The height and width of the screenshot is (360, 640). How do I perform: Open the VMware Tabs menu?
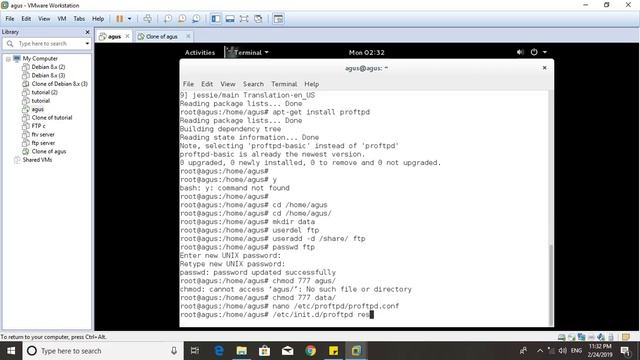79,19
